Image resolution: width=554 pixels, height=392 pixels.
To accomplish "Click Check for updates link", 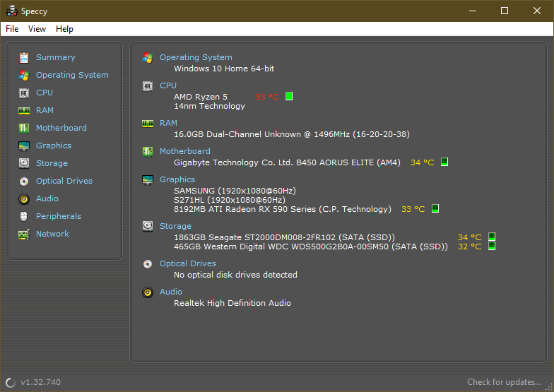I will point(504,382).
